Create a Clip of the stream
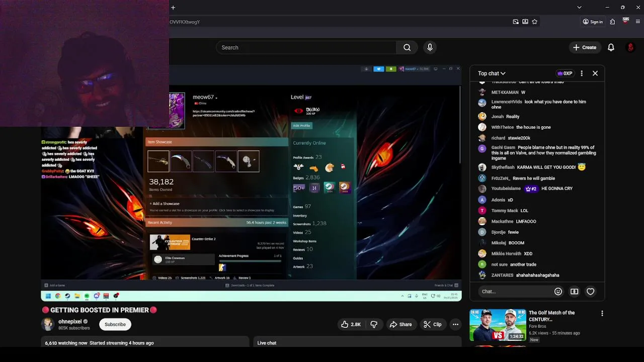644x362 pixels. click(433, 324)
